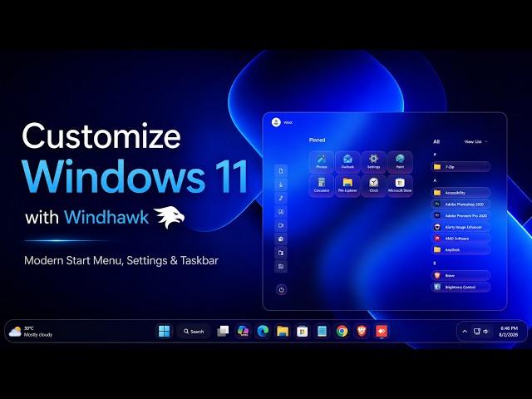
Task: Expand the Accessibility folder
Action: [461, 193]
